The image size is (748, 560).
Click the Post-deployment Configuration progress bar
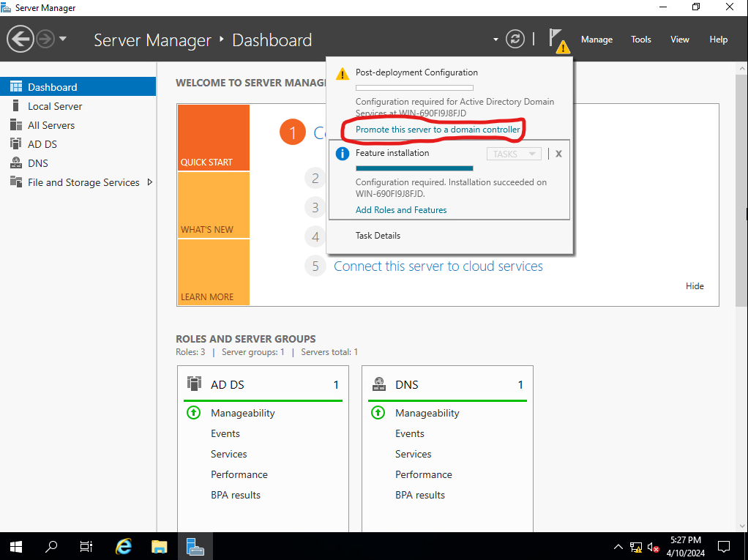[414, 88]
